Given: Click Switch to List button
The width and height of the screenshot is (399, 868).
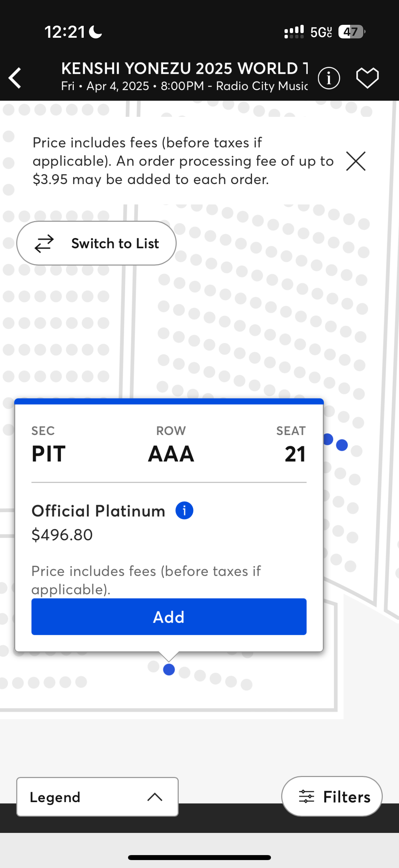Looking at the screenshot, I should 96,243.
